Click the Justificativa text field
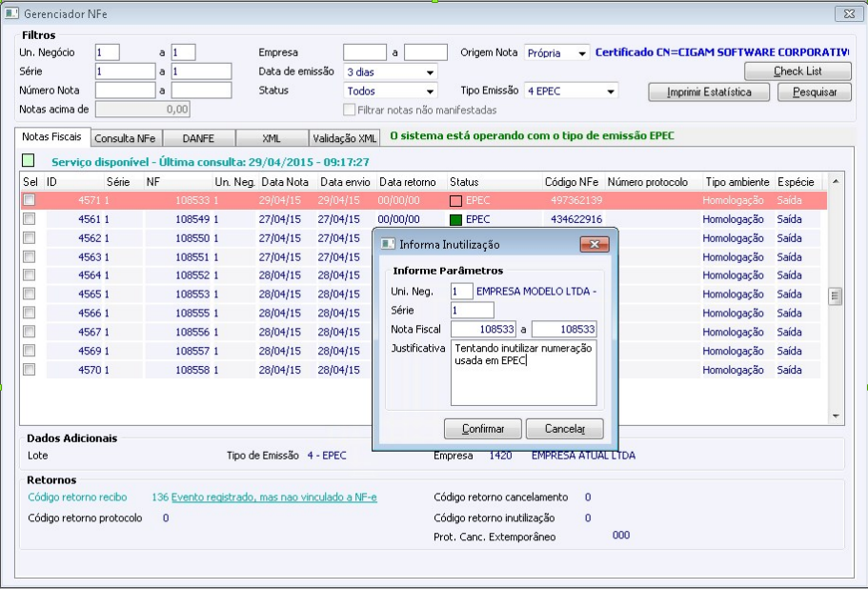This screenshot has height=589, width=868. 524,373
